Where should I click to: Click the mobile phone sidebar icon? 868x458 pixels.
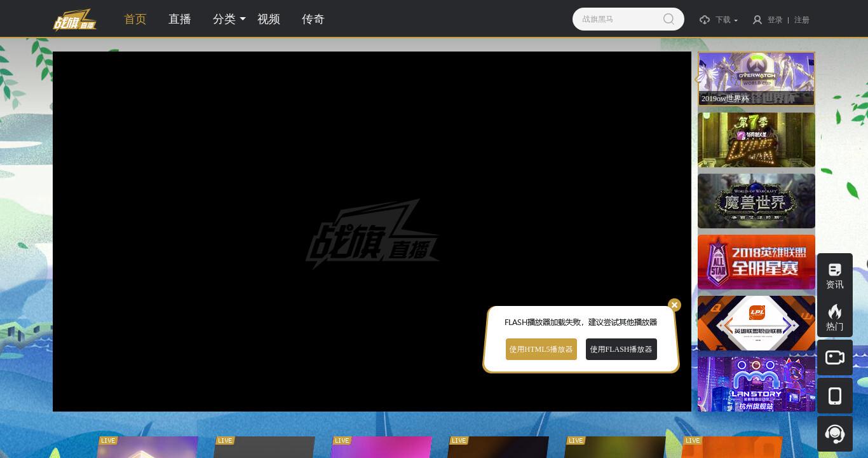pos(835,396)
